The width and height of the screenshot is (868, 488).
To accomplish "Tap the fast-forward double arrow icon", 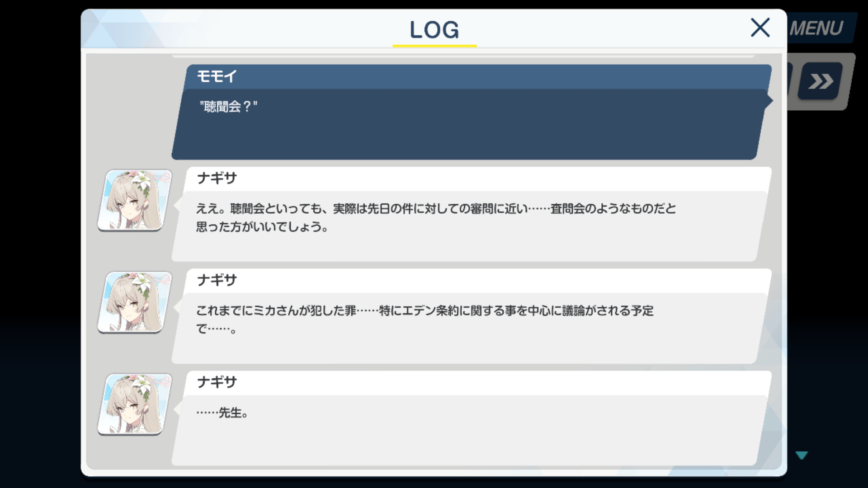I will [x=821, y=81].
